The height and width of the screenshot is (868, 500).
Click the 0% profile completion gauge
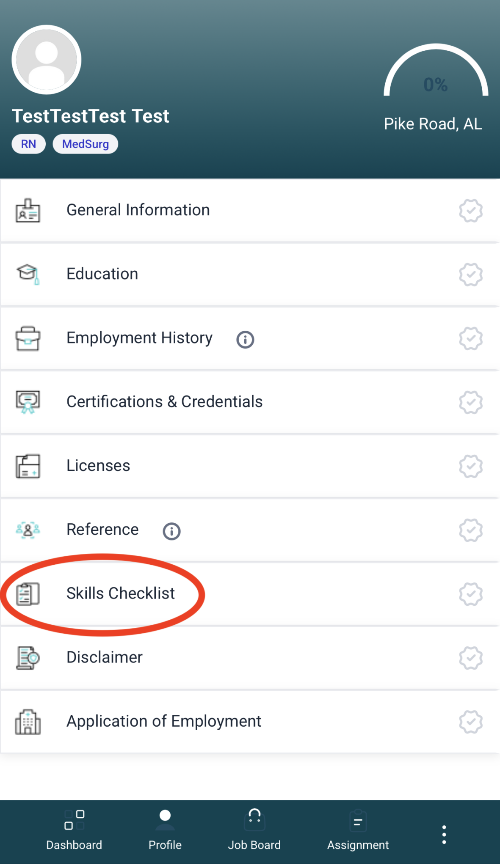point(436,76)
